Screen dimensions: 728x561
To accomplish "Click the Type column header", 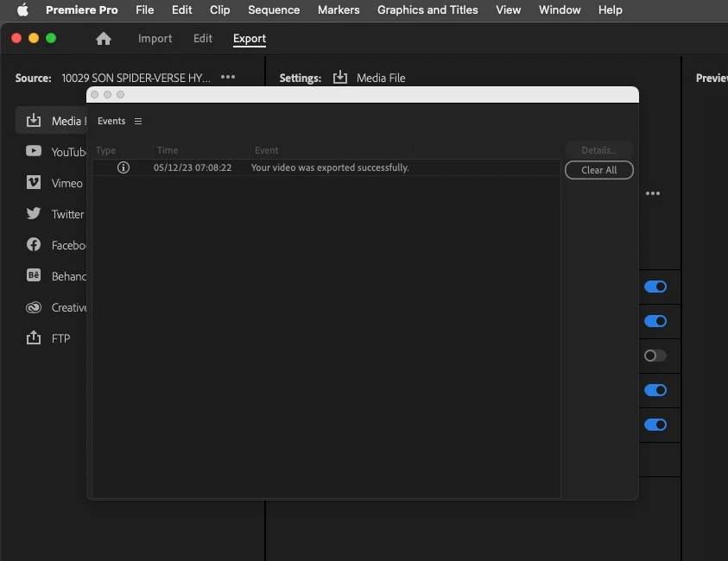I will [106, 150].
